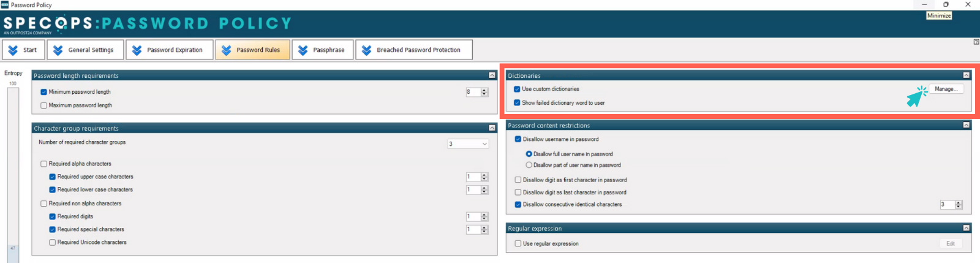Click the help icon below title bar

(x=976, y=42)
